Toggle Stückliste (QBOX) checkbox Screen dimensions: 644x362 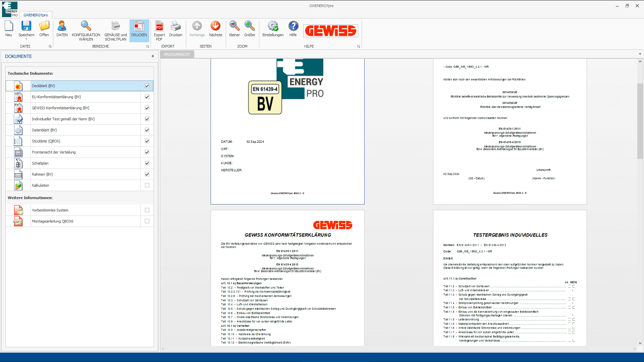(x=147, y=141)
